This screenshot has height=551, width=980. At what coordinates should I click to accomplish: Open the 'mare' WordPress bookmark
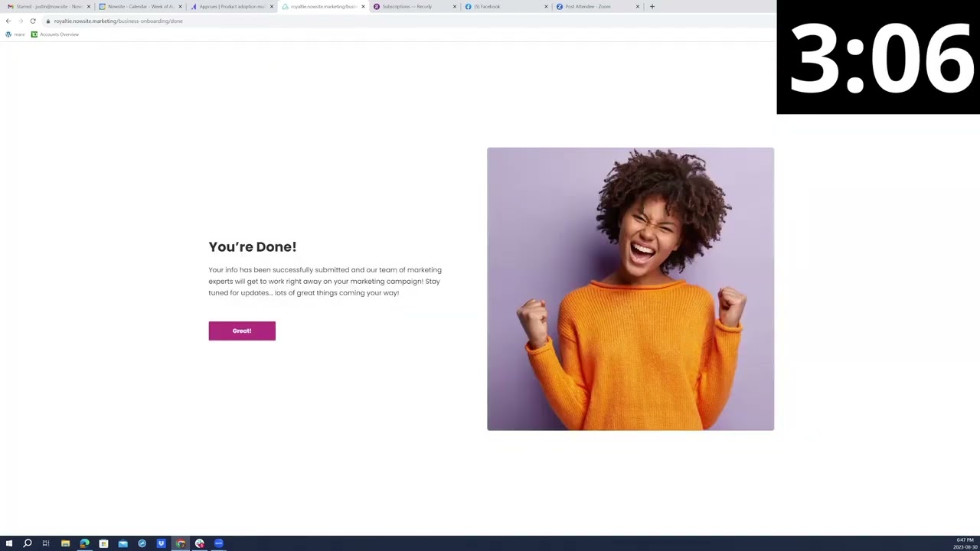[15, 34]
